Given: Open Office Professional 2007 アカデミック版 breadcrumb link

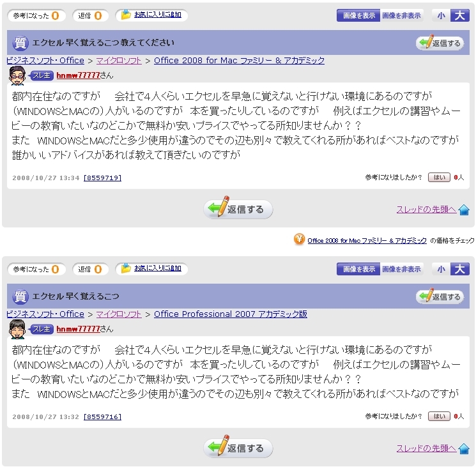Looking at the screenshot, I should [231, 314].
